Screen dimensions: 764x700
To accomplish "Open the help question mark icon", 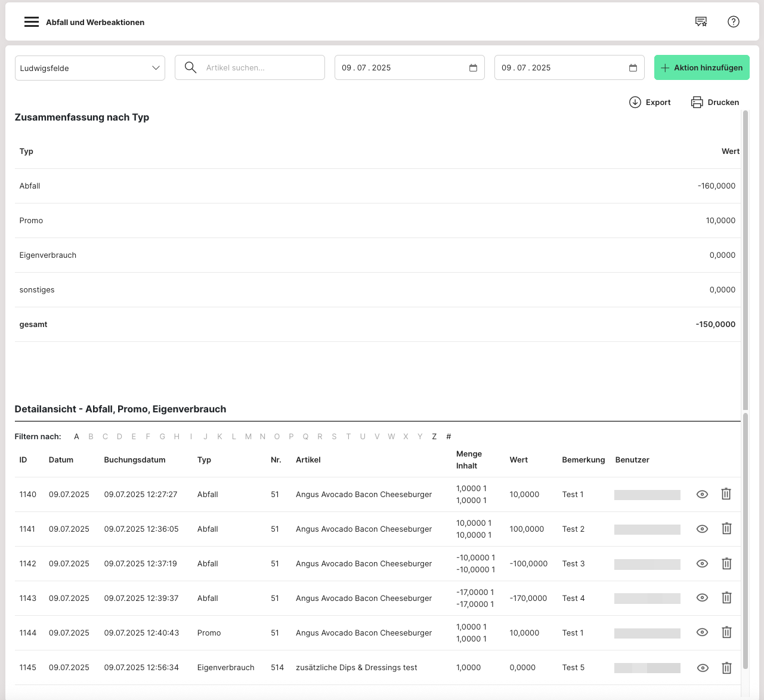I will [733, 22].
